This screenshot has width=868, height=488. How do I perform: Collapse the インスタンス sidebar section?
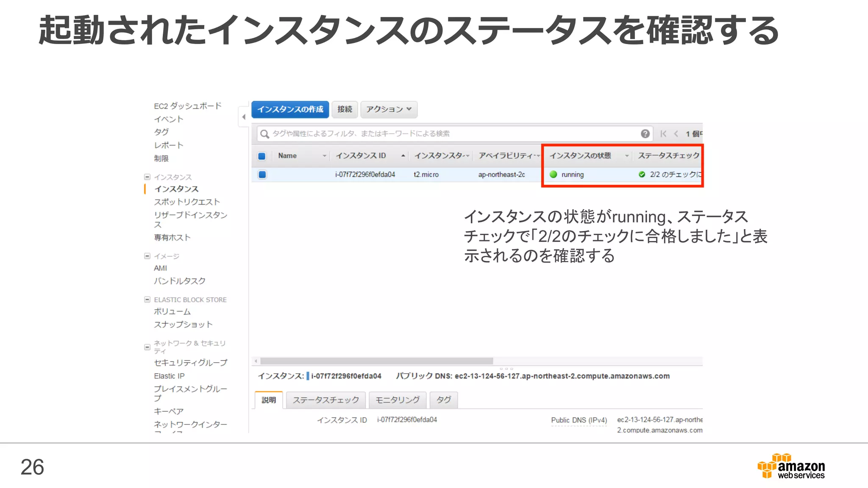tap(147, 177)
